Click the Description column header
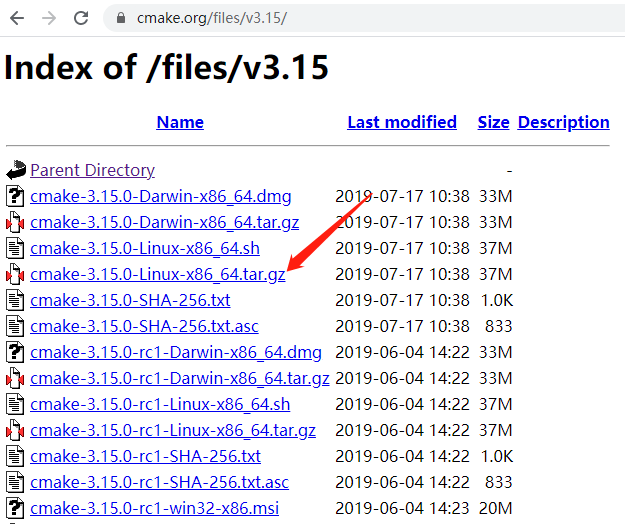 (x=564, y=122)
